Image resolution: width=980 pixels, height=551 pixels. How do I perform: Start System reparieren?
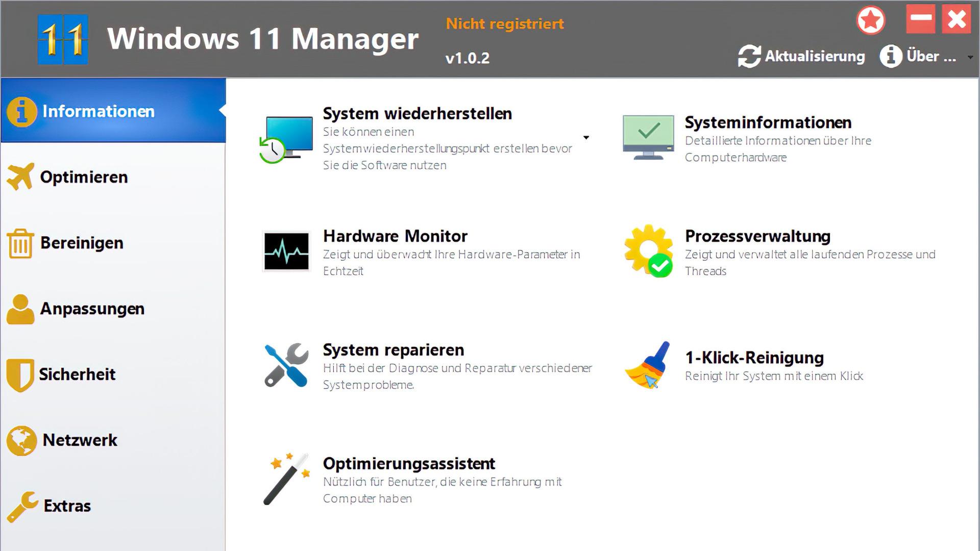pyautogui.click(x=394, y=350)
